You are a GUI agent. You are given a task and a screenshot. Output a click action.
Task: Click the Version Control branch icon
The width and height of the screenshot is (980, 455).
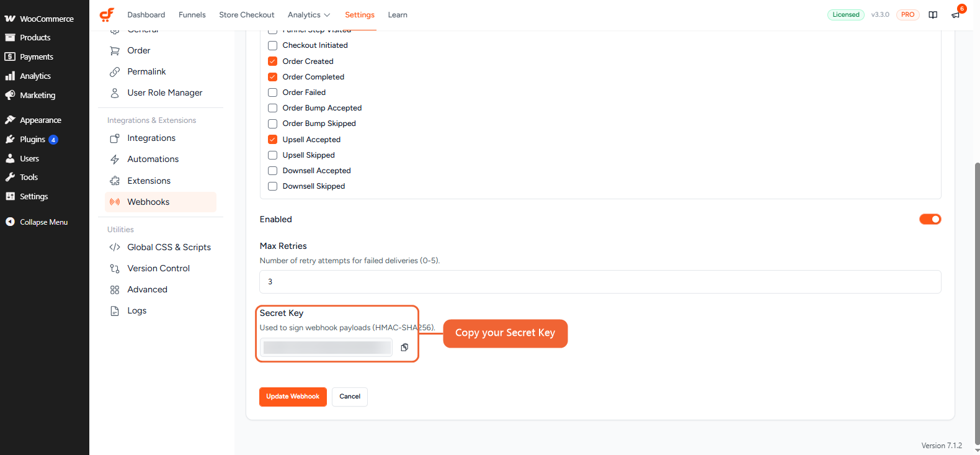115,269
